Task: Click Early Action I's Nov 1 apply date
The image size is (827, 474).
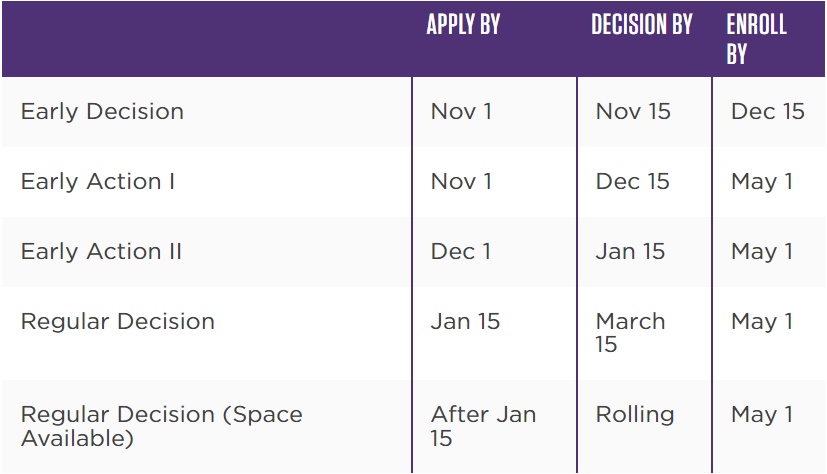Action: [x=461, y=181]
